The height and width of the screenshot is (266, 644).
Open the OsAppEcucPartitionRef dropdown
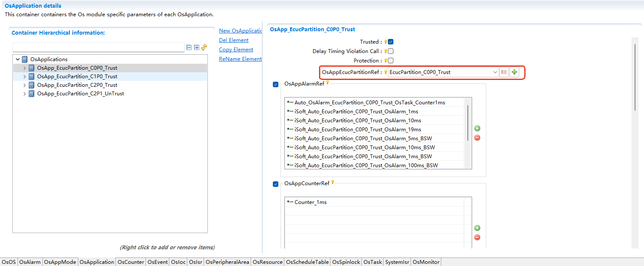[495, 72]
